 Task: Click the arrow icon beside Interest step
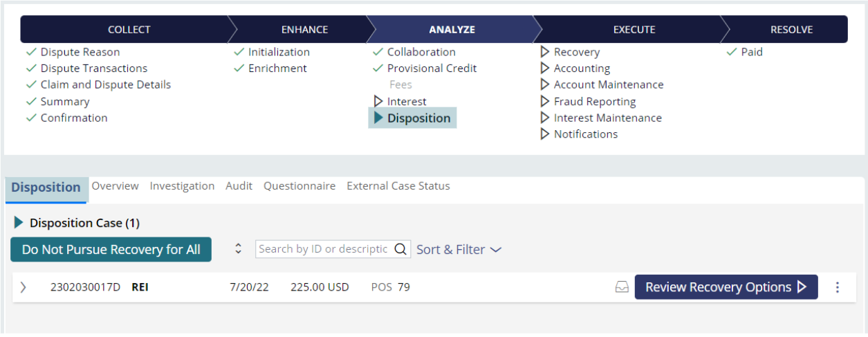point(378,102)
